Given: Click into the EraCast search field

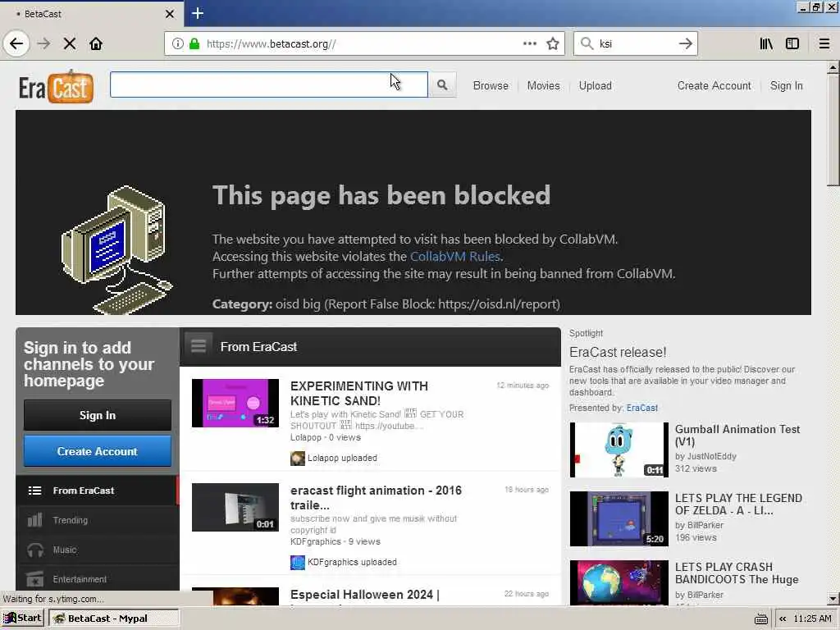Looking at the screenshot, I should (x=268, y=84).
